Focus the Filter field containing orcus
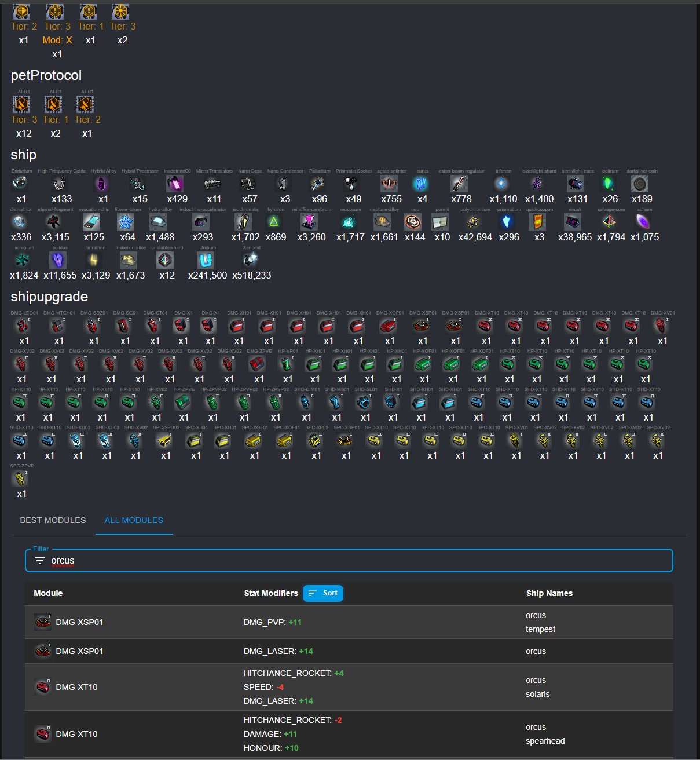Screen dimensions: 700x760 pos(349,561)
